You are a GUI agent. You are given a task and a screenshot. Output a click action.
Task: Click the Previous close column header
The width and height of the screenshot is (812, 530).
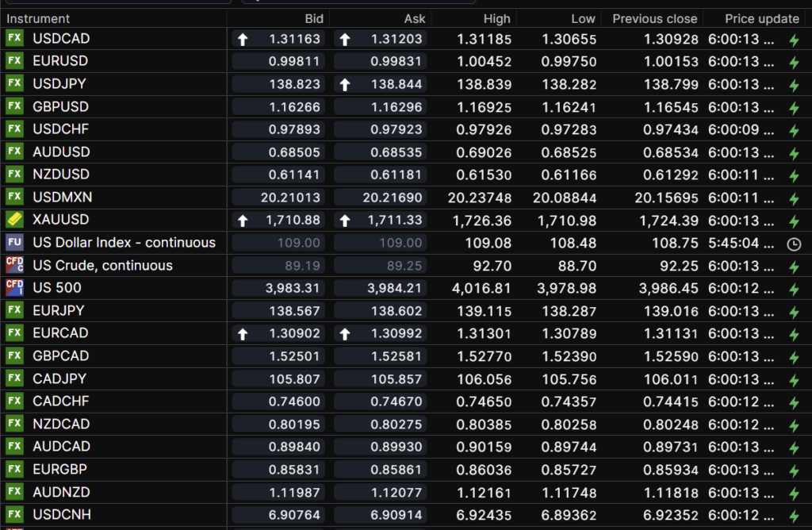tap(654, 18)
